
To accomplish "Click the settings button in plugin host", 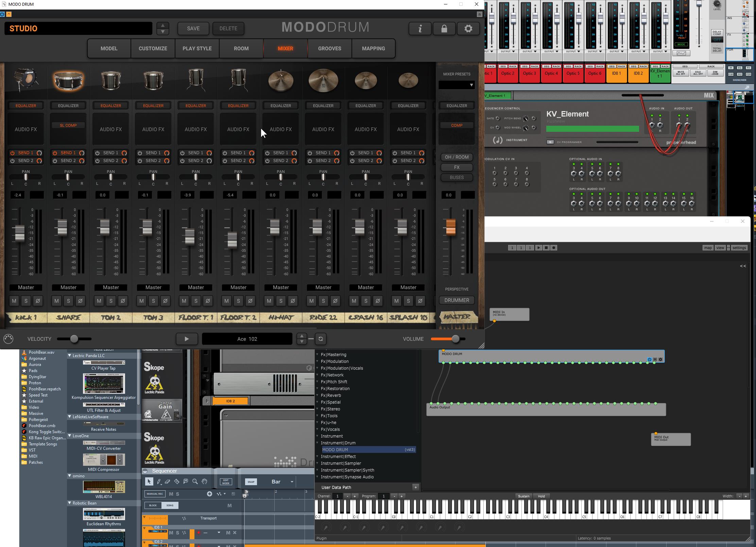I will (739, 248).
